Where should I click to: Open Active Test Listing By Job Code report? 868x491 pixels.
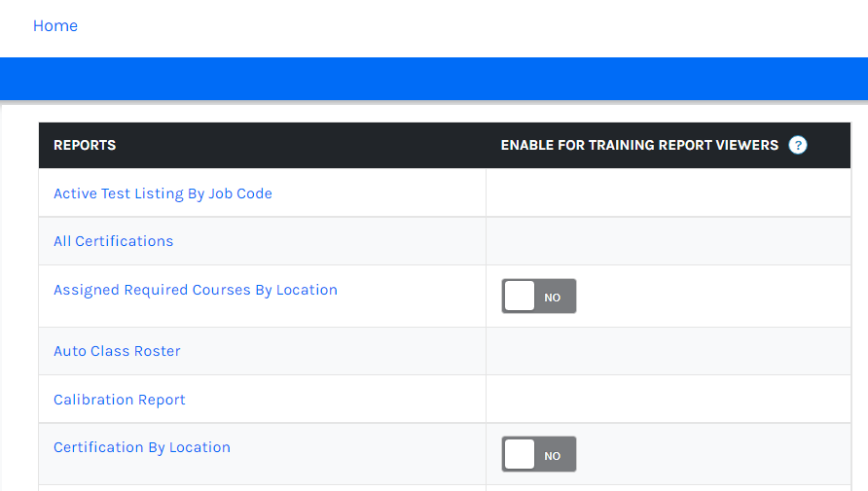163,193
